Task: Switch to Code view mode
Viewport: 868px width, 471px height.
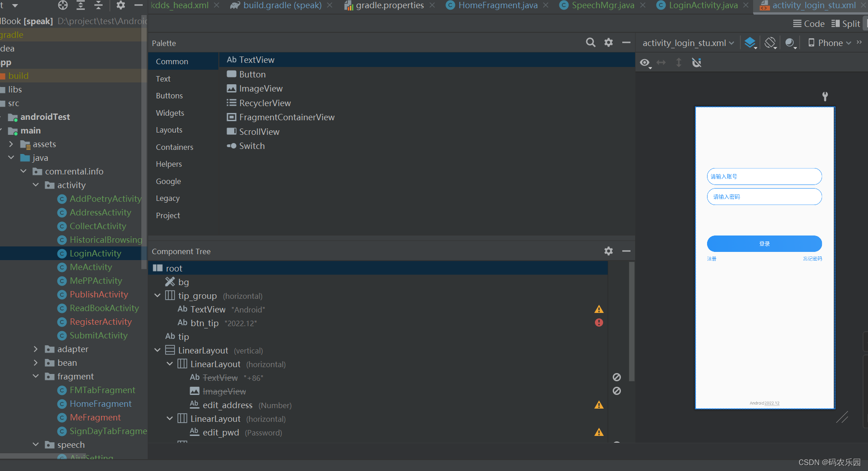Action: coord(809,24)
